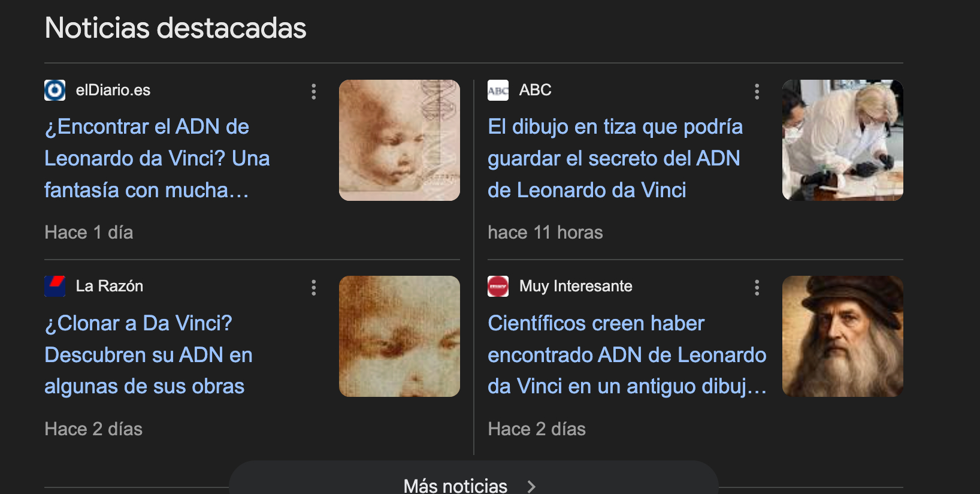Expand Más noticias chevron arrow

[531, 486]
